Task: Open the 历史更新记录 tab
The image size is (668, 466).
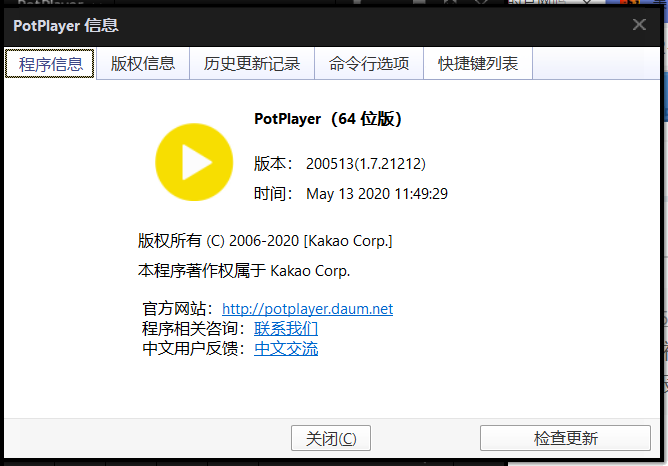Action: coord(252,64)
